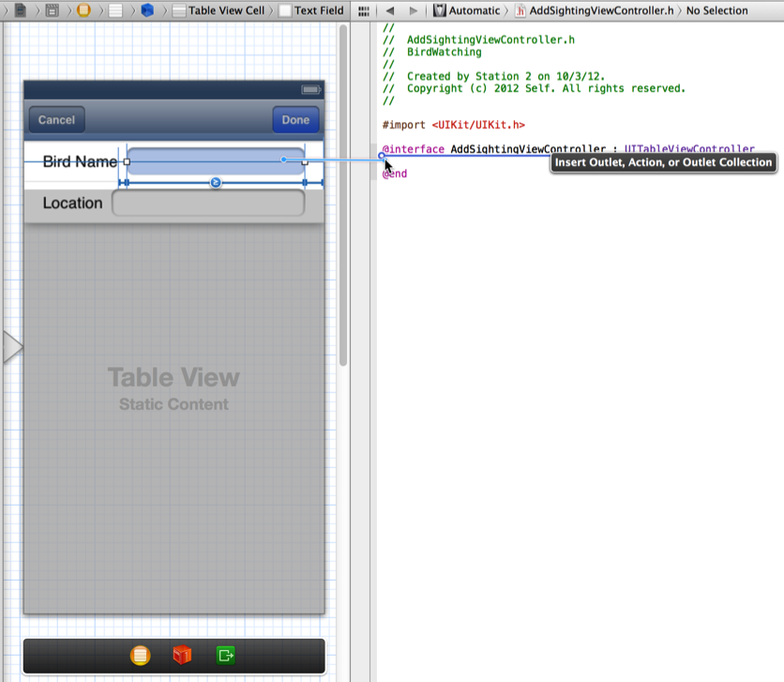Go back using the left history arrow

[x=389, y=10]
